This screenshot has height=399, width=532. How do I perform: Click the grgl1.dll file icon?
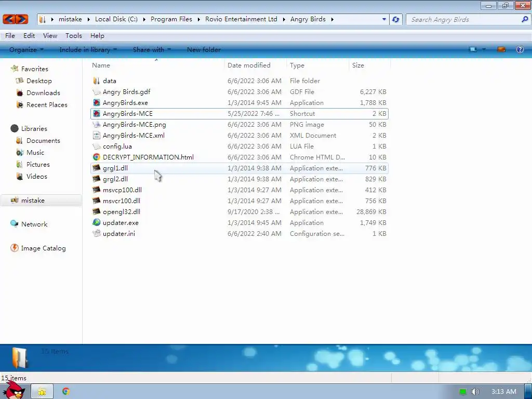pyautogui.click(x=96, y=168)
